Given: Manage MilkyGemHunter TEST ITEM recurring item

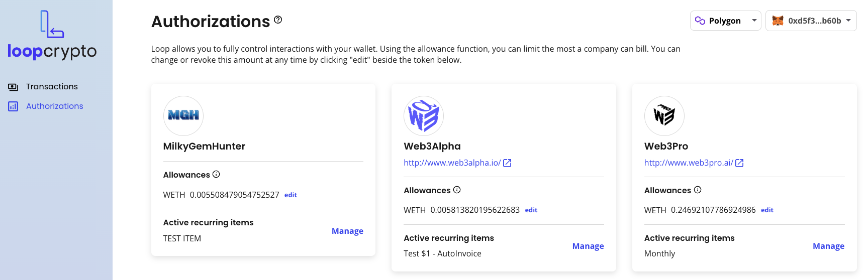Looking at the screenshot, I should [347, 231].
